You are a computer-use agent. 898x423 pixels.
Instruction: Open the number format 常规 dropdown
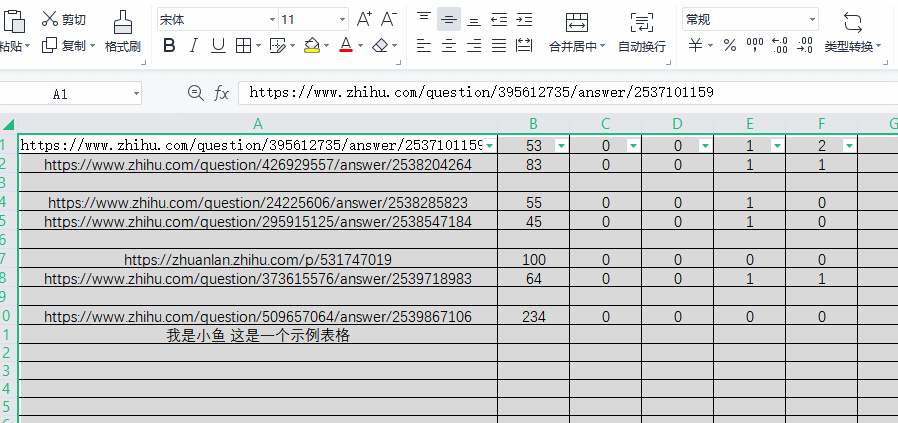tap(812, 20)
